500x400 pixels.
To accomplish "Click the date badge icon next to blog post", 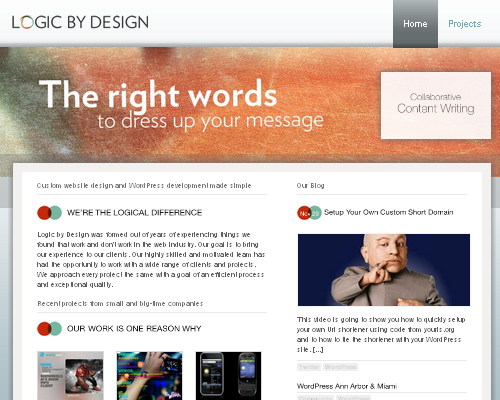I will coord(309,213).
